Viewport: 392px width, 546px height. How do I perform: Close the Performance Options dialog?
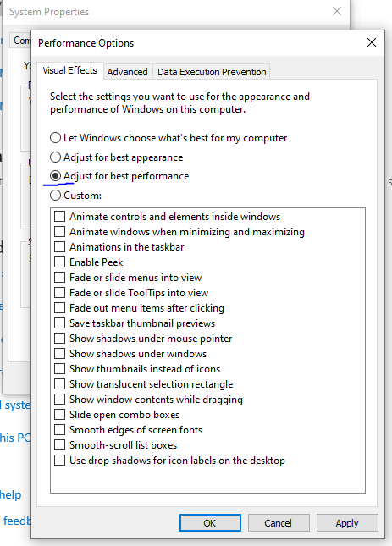tap(372, 42)
